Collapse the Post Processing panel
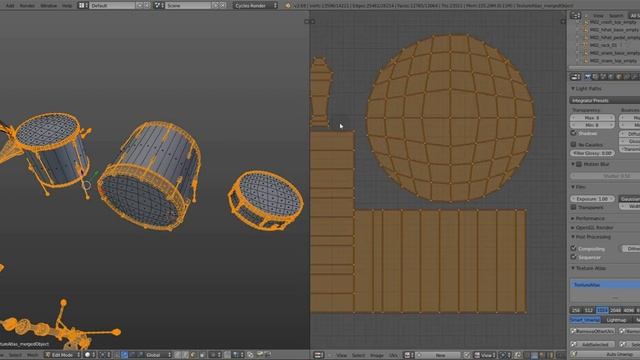Screen dimensions: 640x360 pyautogui.click(x=573, y=237)
